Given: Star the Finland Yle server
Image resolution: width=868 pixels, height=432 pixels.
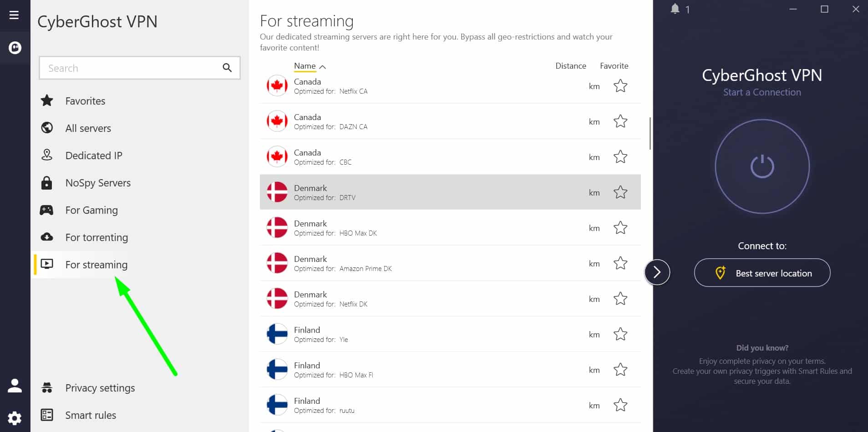Looking at the screenshot, I should pyautogui.click(x=620, y=334).
